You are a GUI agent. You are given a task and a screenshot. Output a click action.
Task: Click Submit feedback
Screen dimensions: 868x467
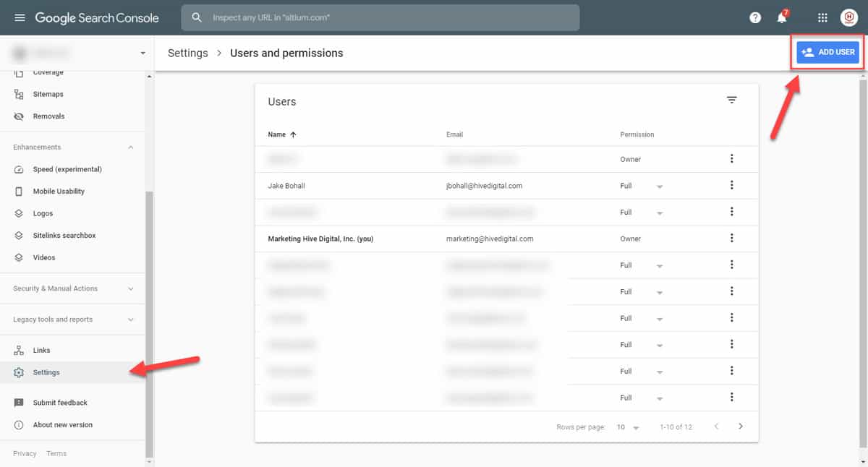60,403
